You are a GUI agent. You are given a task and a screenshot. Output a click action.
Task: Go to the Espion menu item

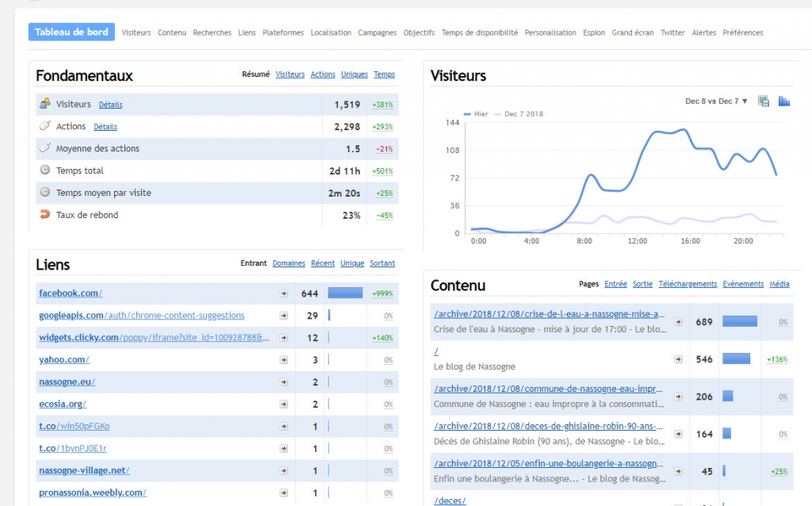pos(593,33)
